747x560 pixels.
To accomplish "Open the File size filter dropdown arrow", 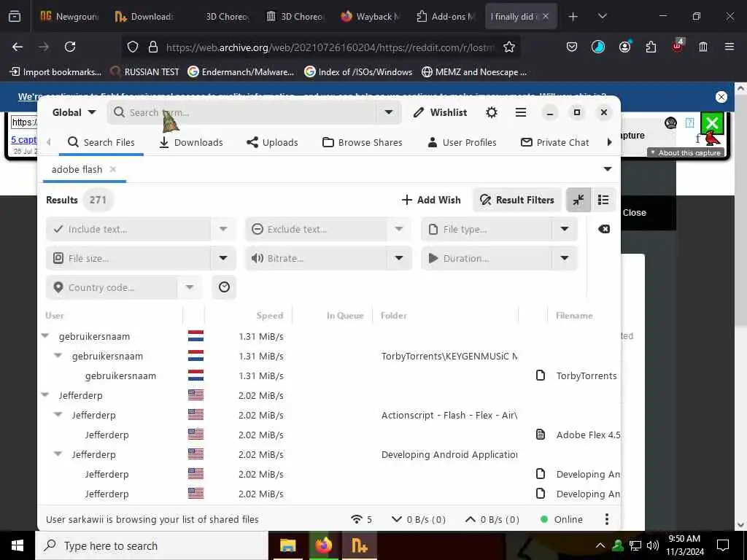I will (x=223, y=258).
